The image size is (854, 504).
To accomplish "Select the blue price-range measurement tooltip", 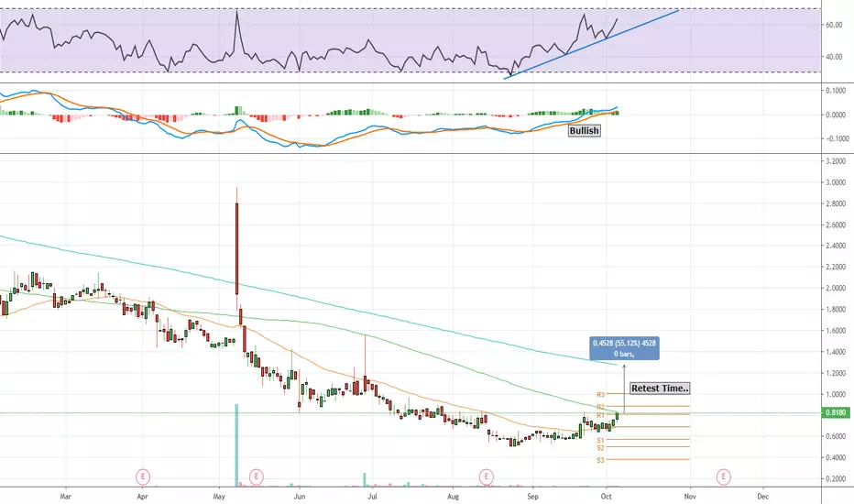I will tap(624, 349).
